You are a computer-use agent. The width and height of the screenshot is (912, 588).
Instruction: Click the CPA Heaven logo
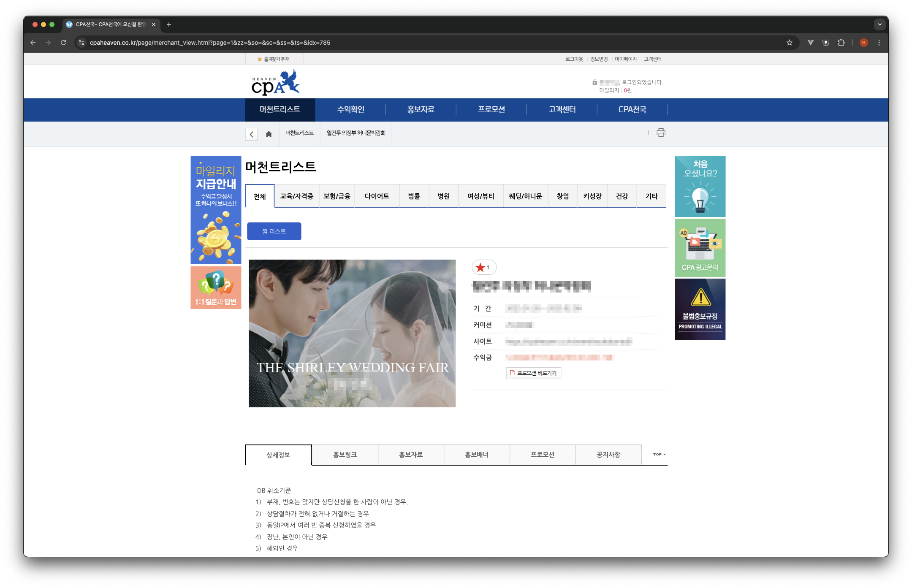pos(276,82)
